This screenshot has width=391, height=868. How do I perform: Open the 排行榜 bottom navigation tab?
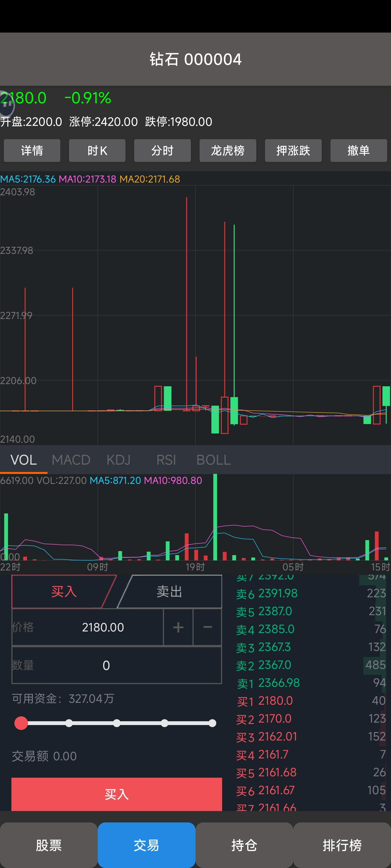click(342, 845)
